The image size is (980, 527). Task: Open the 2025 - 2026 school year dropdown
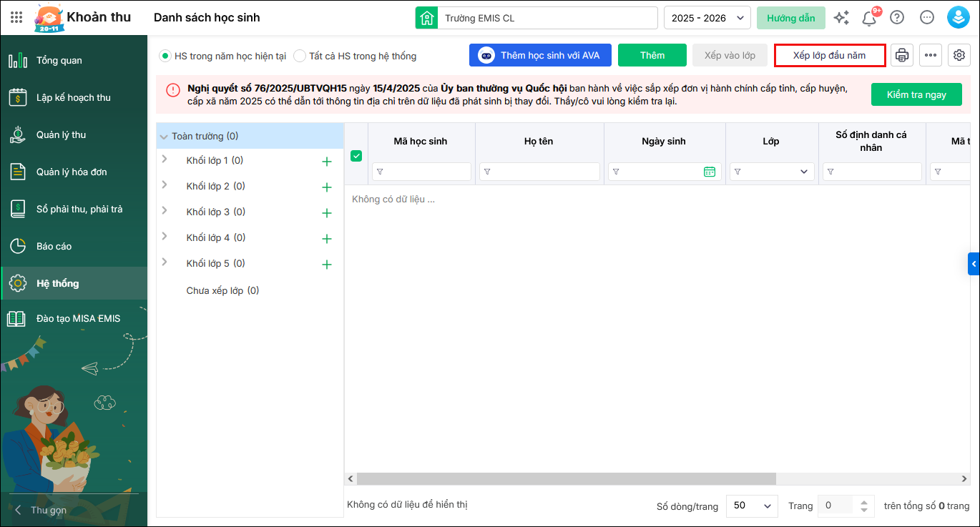[707, 18]
